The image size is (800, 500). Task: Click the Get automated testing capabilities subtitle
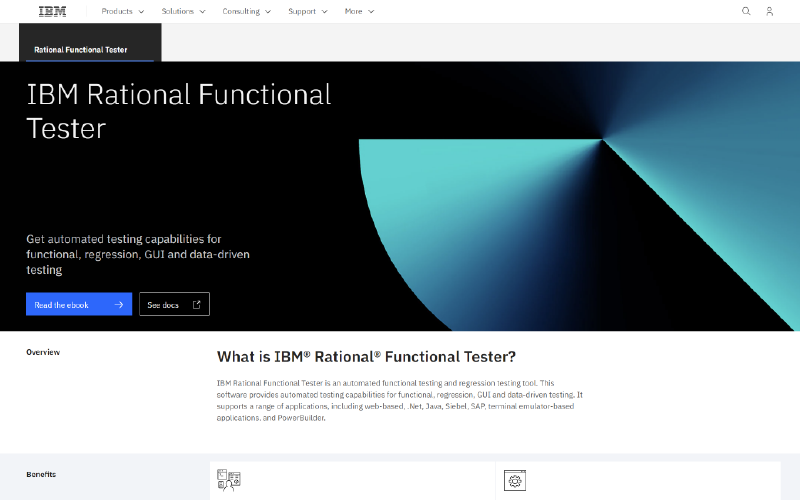138,254
